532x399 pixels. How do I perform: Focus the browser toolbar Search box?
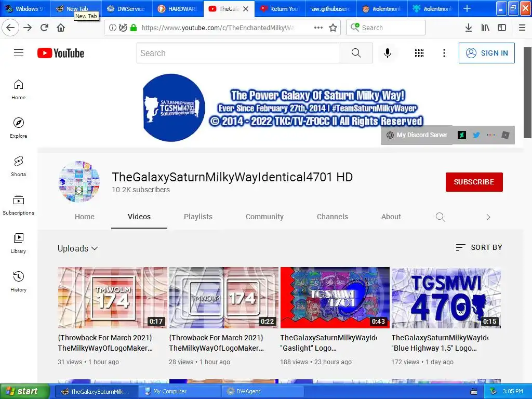[385, 28]
